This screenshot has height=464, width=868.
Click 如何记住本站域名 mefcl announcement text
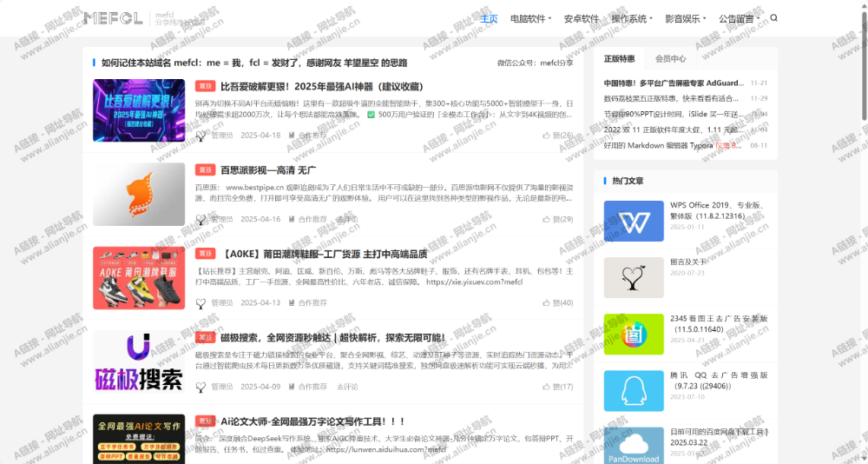[x=254, y=63]
